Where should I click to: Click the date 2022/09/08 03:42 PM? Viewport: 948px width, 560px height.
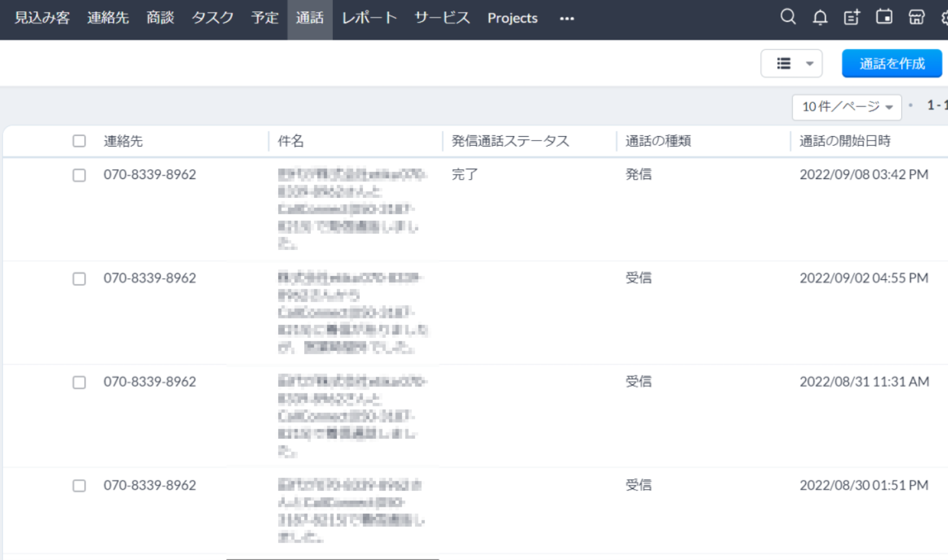(x=864, y=175)
